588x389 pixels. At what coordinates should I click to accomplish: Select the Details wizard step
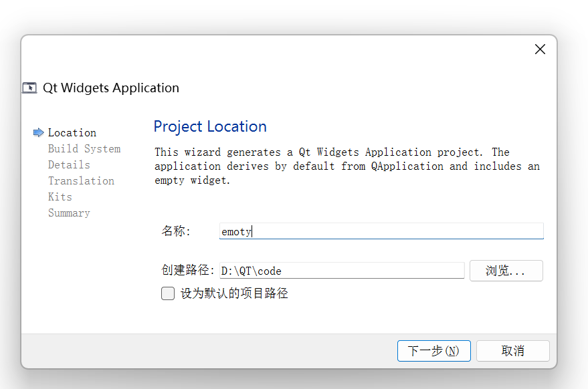[69, 165]
